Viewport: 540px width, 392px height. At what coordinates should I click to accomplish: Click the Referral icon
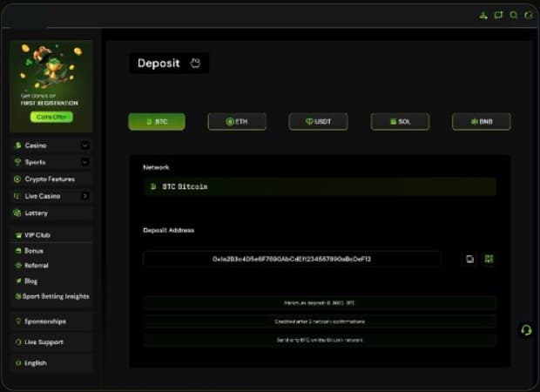pos(18,265)
